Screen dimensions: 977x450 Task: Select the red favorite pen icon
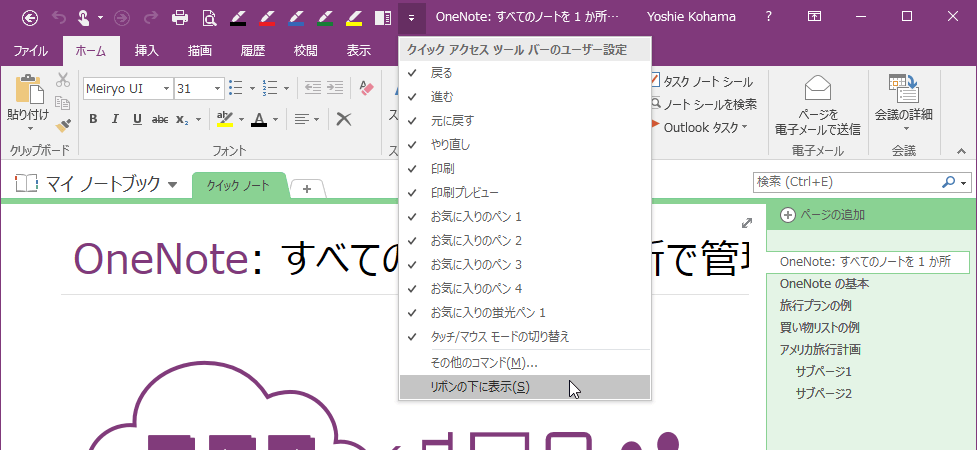coord(267,17)
